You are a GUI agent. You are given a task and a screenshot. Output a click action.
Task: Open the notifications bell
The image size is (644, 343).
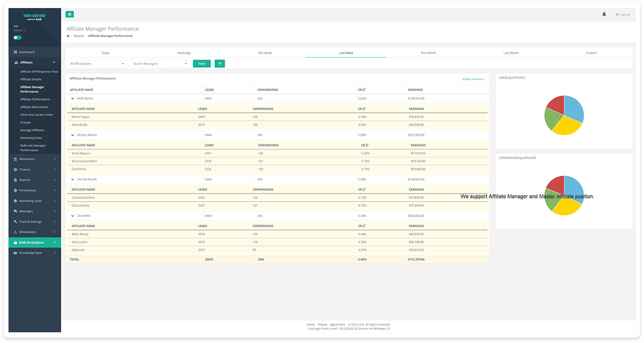pos(604,14)
